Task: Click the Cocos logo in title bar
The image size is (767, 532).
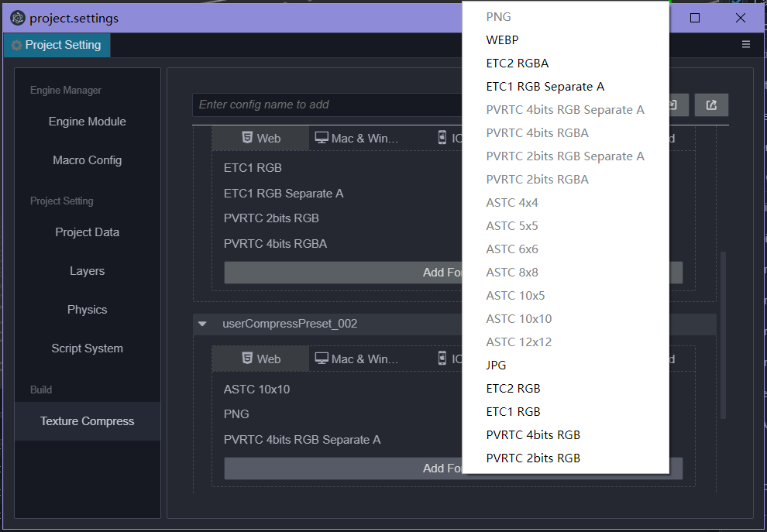Action: click(18, 18)
